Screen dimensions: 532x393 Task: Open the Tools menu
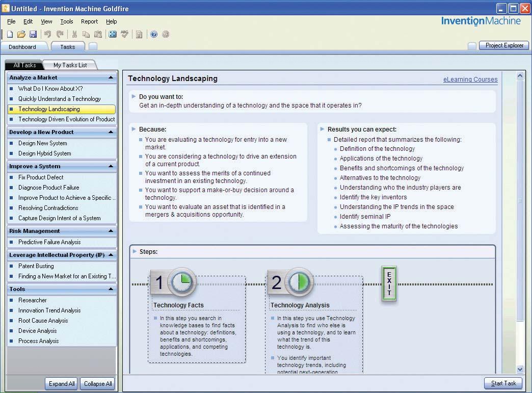coord(66,21)
